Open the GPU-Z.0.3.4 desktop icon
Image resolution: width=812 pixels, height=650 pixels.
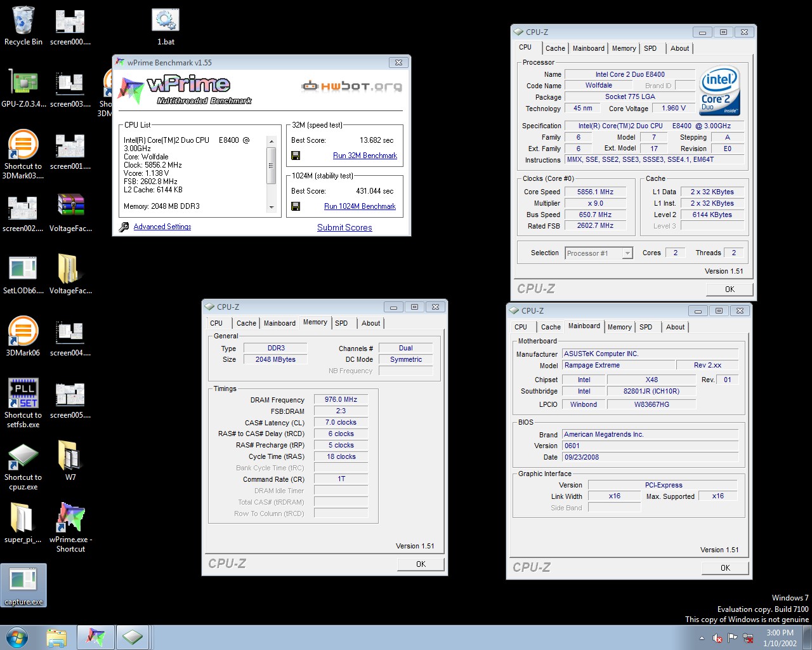click(x=23, y=88)
